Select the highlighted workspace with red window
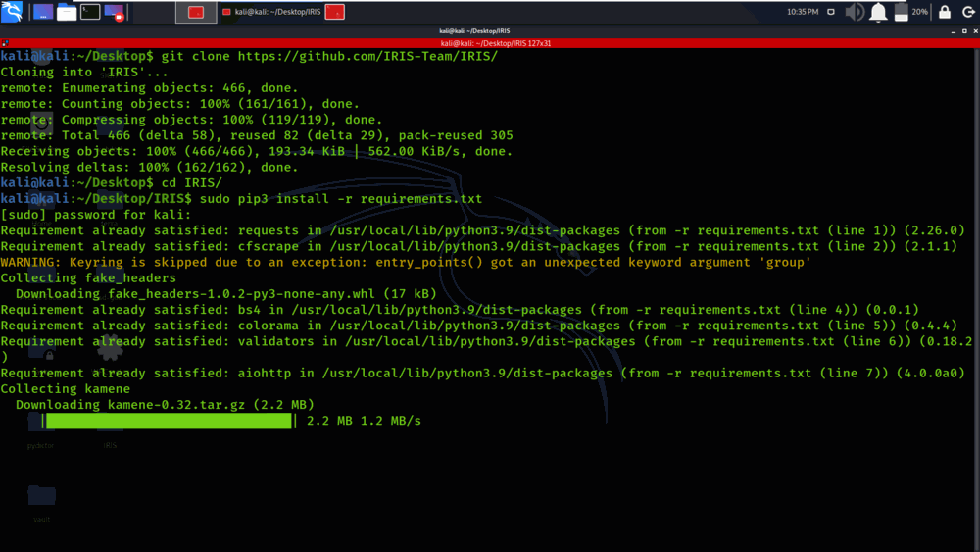This screenshot has height=552, width=980. click(196, 12)
